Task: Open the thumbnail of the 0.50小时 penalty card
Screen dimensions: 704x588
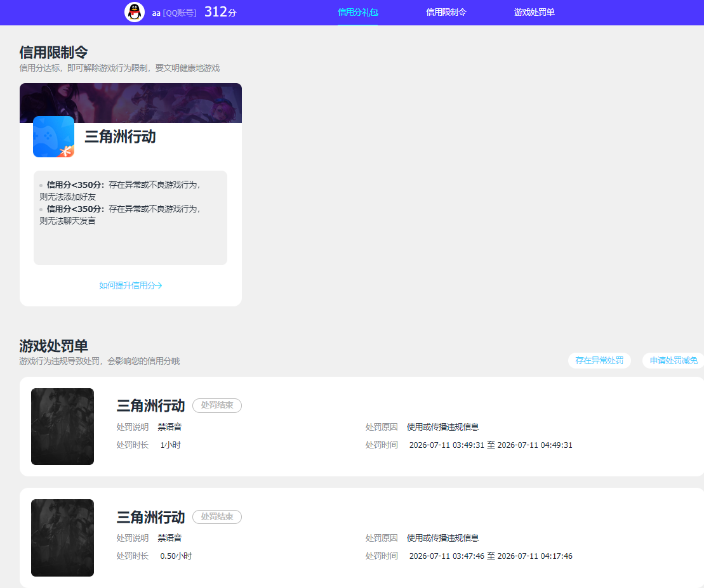Action: click(62, 538)
